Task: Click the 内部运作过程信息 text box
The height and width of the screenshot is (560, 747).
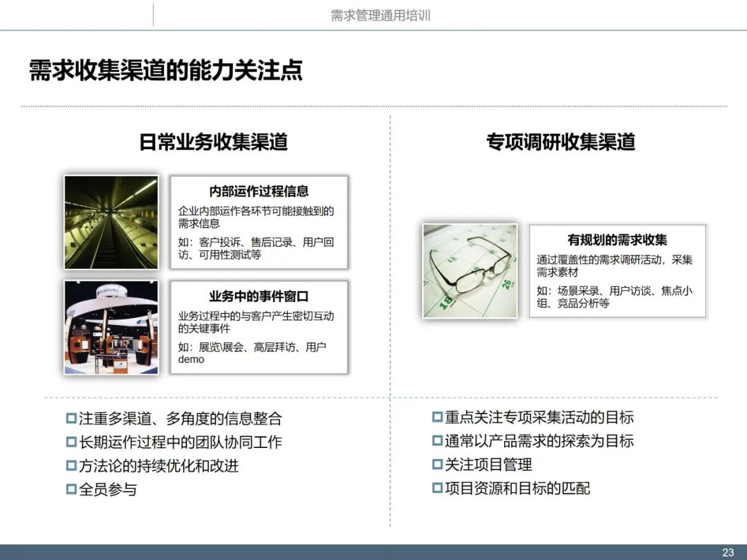Action: pyautogui.click(x=259, y=222)
